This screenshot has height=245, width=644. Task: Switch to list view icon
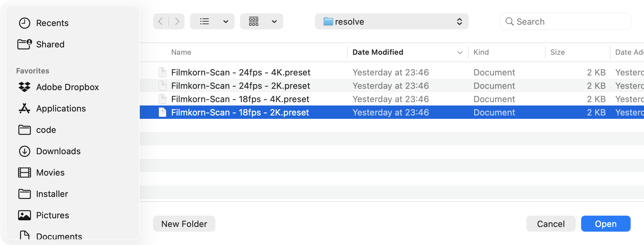click(204, 22)
